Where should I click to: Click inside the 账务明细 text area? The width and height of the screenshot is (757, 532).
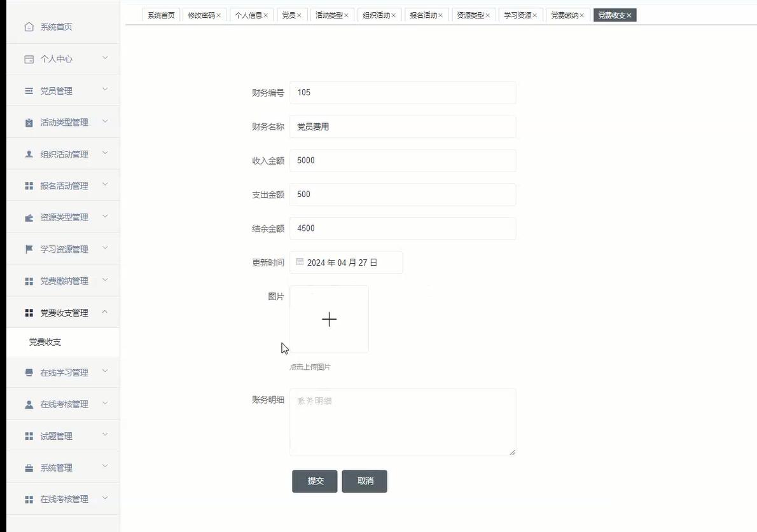401,419
